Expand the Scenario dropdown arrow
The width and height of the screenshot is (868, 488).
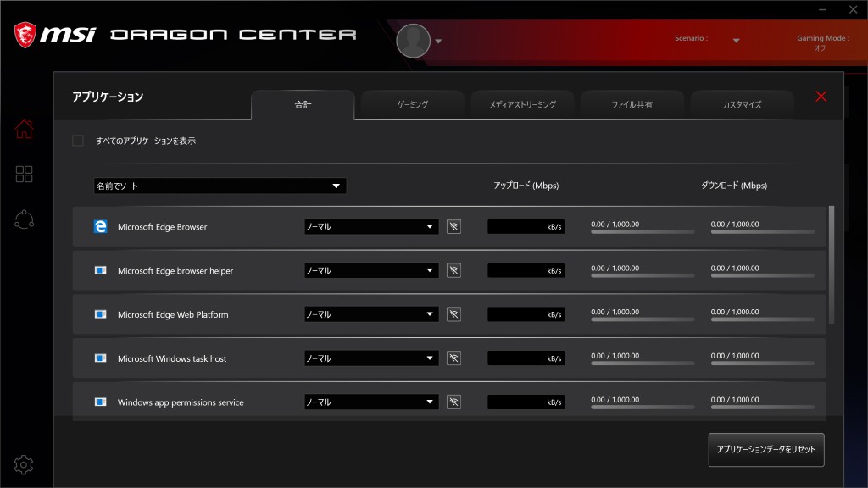[x=737, y=41]
